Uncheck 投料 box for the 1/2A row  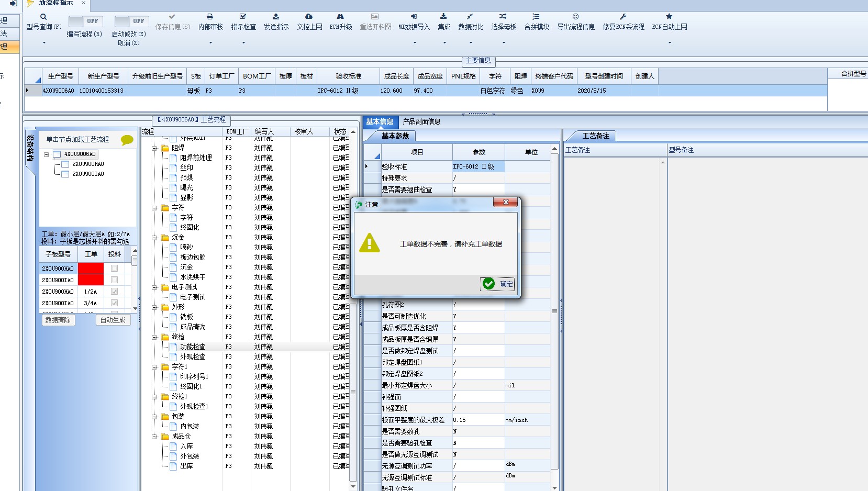pyautogui.click(x=114, y=292)
